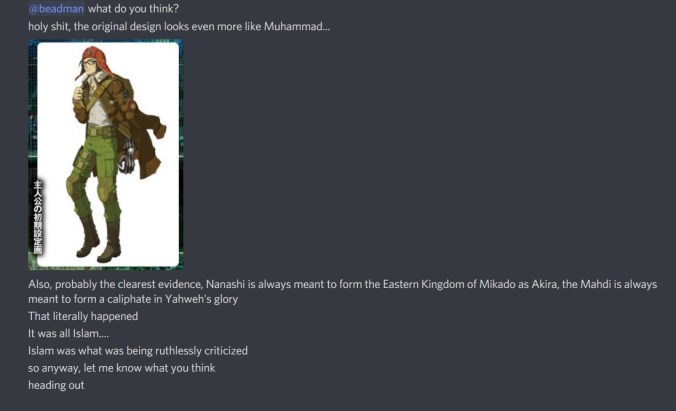Select the "heading out" message
The width and height of the screenshot is (676, 411).
click(56, 385)
